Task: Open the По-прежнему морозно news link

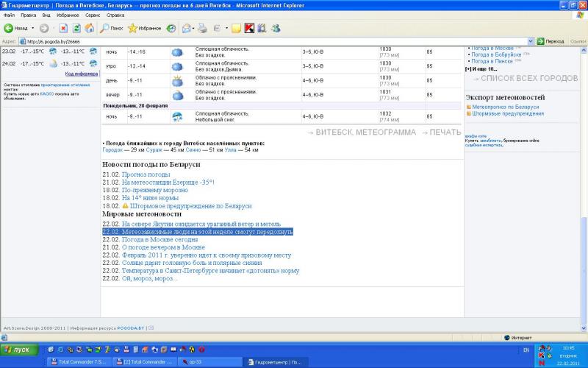Action: point(155,191)
